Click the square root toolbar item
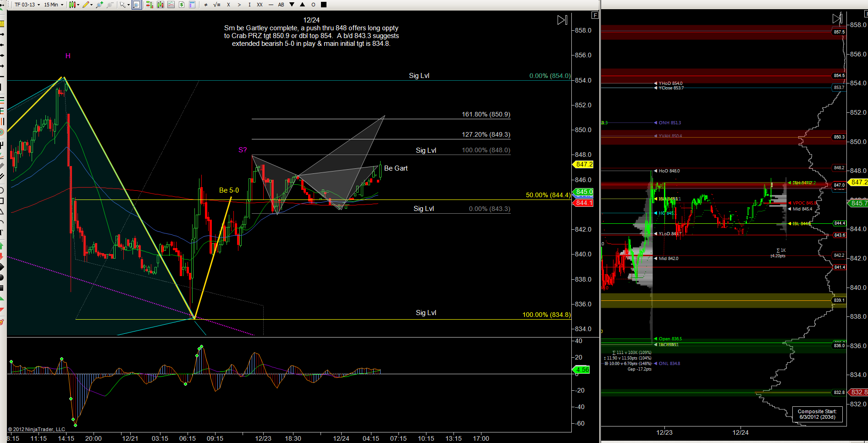Viewport: 868px width, 443px height. coord(216,5)
